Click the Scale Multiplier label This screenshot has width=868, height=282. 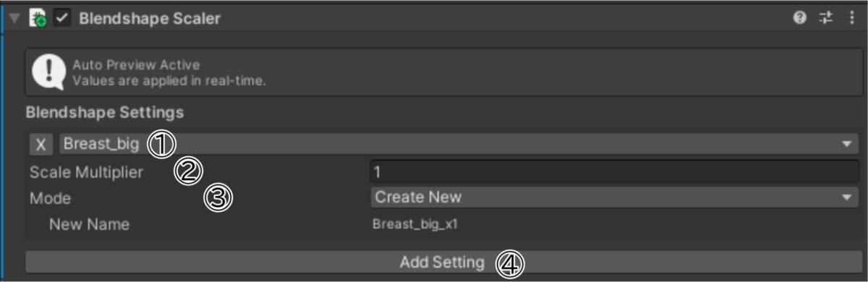[x=86, y=172]
